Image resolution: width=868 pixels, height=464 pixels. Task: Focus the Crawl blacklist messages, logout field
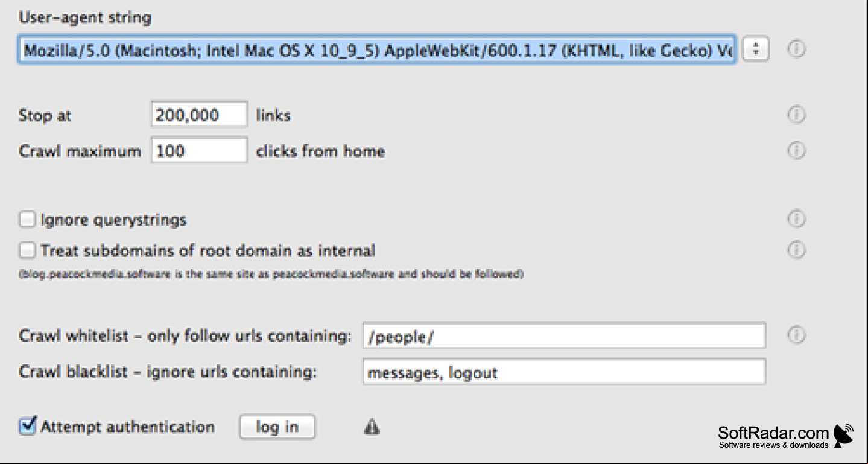[564, 372]
